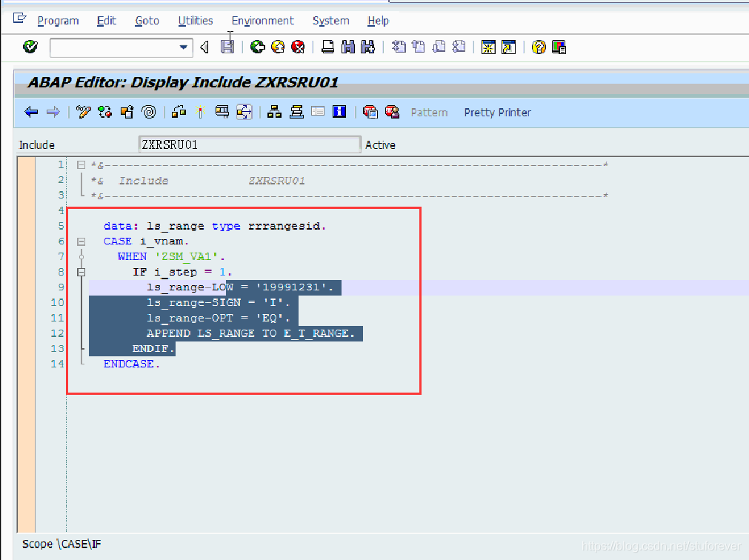Open the Program menu
The width and height of the screenshot is (749, 560).
pos(59,21)
